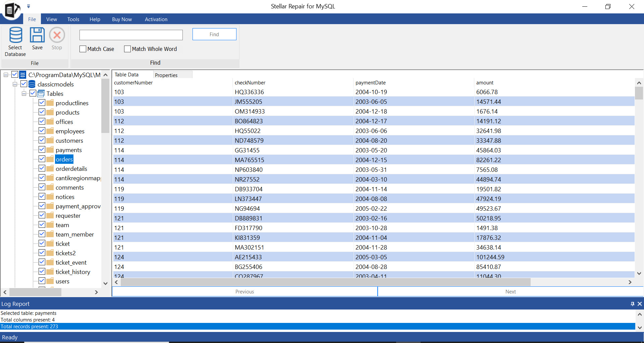Click the comments folder icon
The height and width of the screenshot is (343, 644).
click(50, 187)
